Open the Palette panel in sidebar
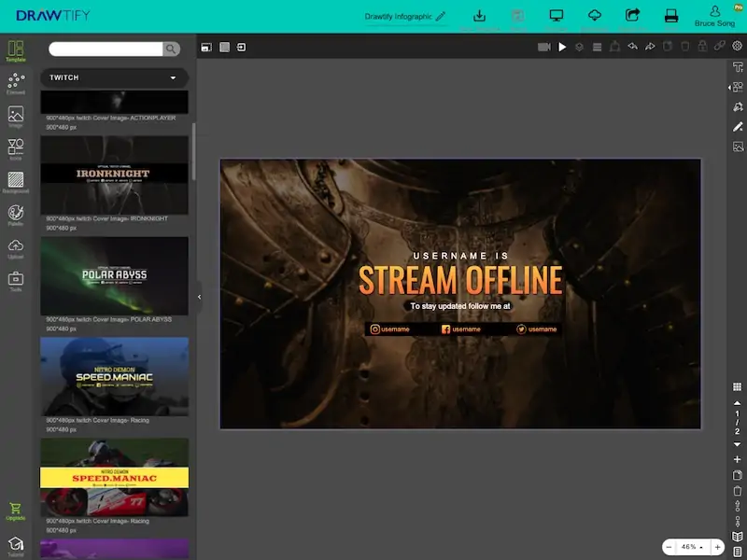The image size is (747, 560). (16, 215)
